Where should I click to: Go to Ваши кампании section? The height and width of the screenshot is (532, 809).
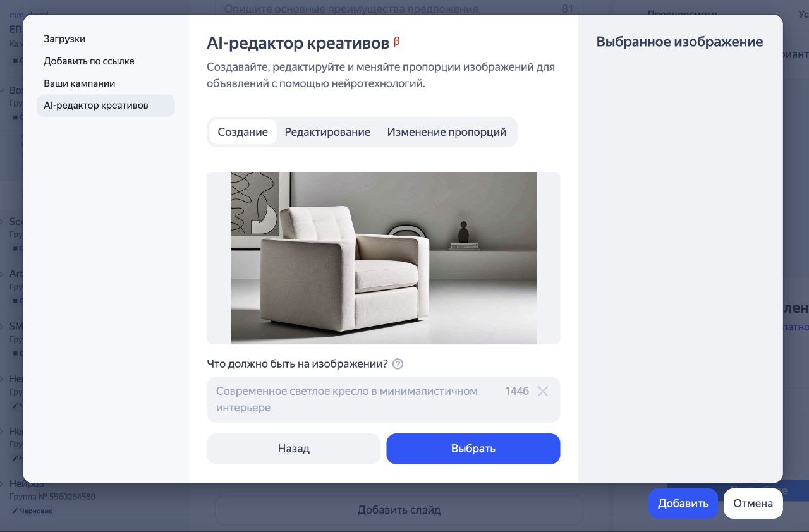click(80, 83)
